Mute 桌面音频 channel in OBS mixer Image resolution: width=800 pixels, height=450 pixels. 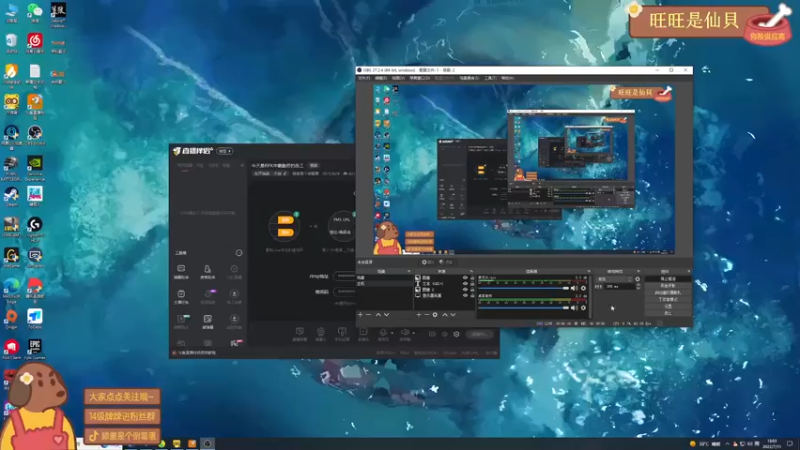(x=573, y=308)
